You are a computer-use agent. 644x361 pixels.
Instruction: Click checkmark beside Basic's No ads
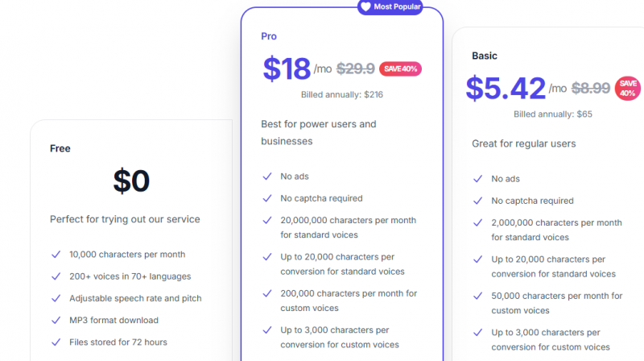(478, 179)
